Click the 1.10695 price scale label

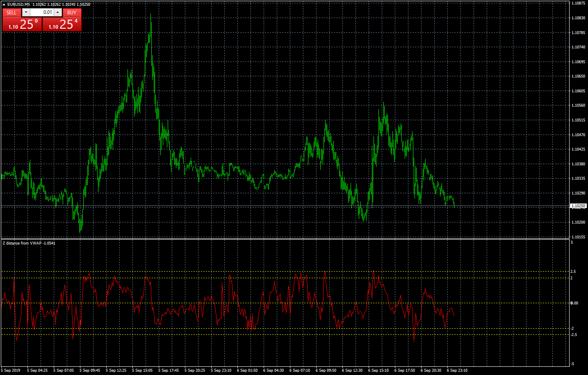coord(578,62)
